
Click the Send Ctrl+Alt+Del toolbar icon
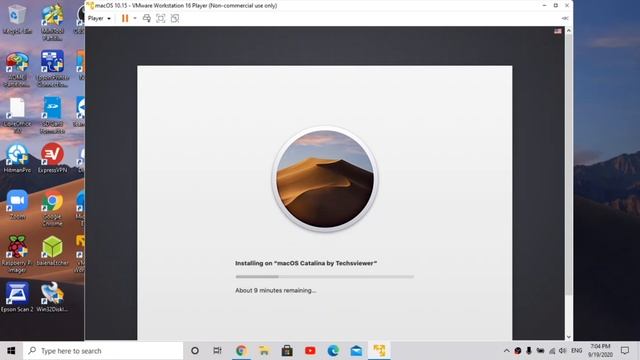(147, 18)
